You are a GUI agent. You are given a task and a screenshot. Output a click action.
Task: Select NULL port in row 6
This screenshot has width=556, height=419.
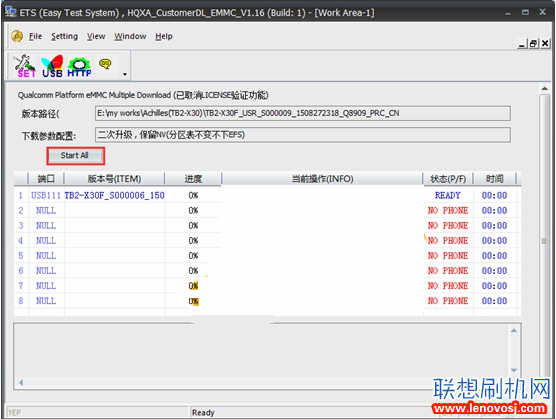46,271
